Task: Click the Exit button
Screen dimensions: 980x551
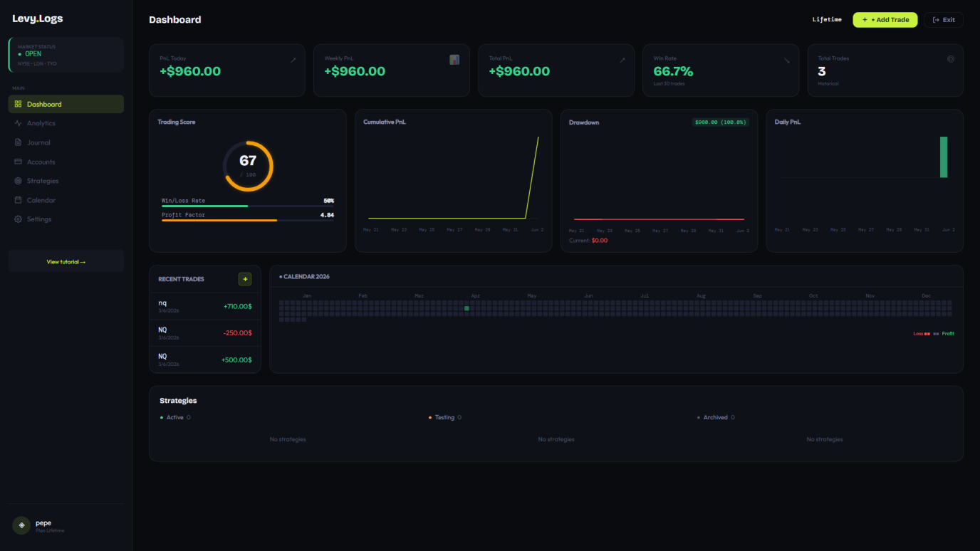Action: coord(944,20)
